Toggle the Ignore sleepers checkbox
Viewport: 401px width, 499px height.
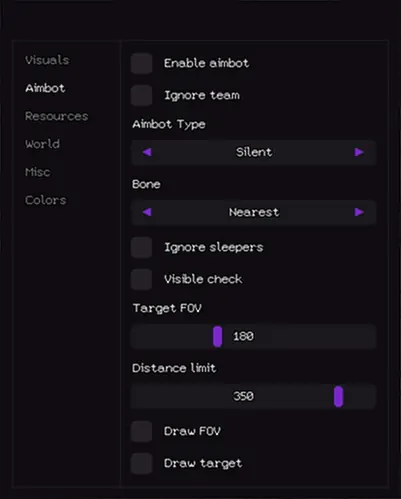[142, 247]
